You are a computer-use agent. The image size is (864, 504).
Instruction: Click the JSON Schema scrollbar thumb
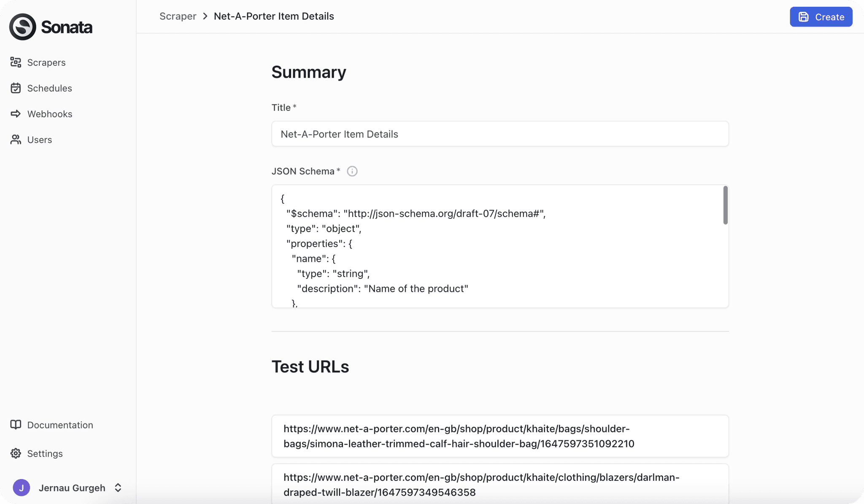pos(725,205)
